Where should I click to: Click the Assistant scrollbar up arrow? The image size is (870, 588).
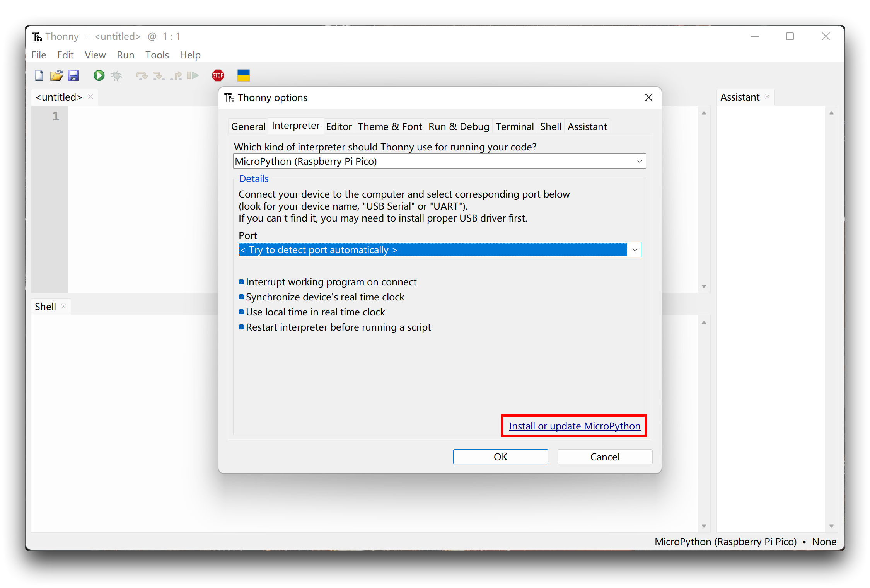(x=831, y=113)
